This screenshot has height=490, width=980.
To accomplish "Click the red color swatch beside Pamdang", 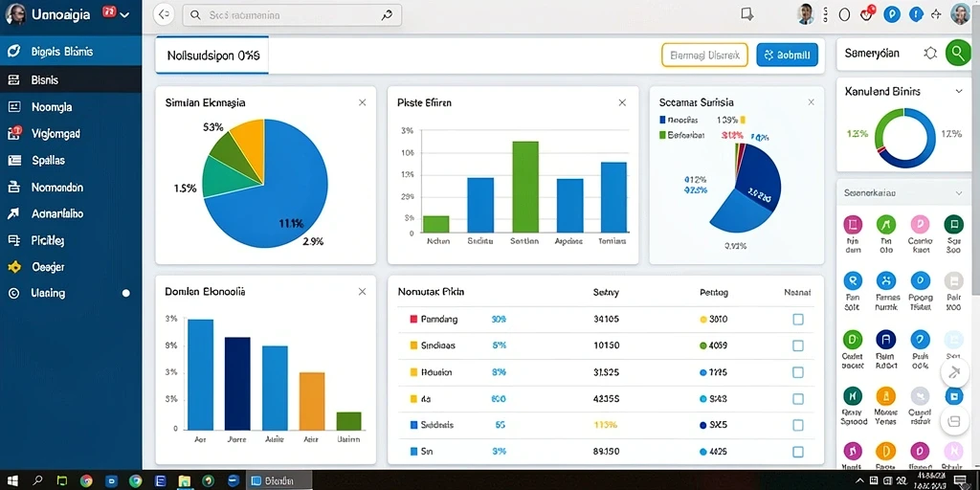I will (x=413, y=320).
